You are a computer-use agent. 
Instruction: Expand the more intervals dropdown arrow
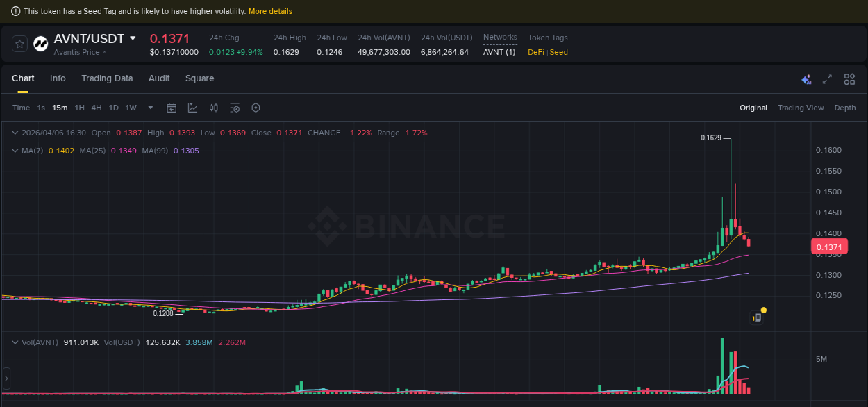(151, 108)
